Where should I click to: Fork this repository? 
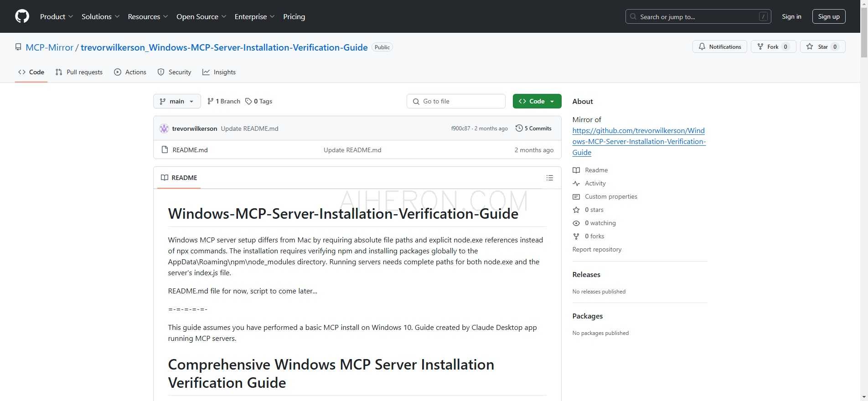(773, 46)
